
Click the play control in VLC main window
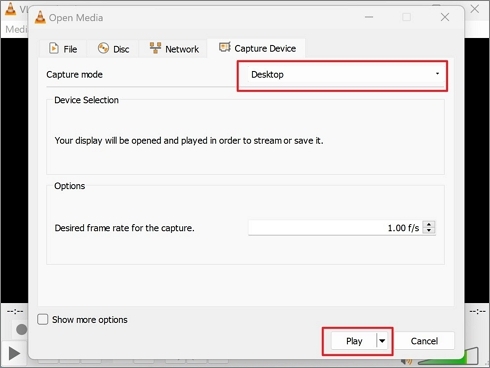tap(14, 353)
